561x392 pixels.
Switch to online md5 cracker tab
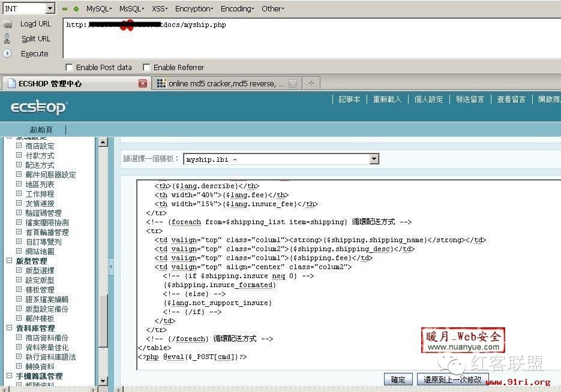[x=226, y=84]
